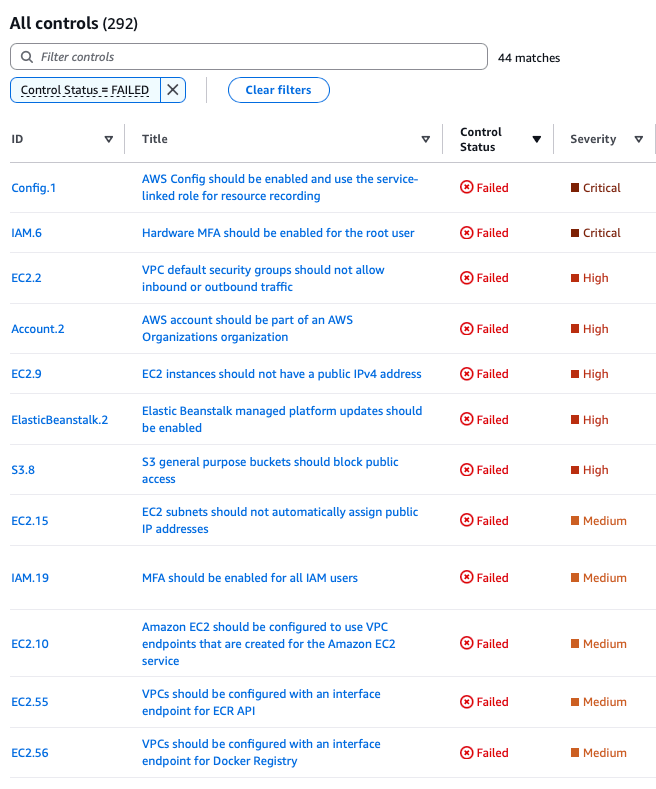The image size is (656, 789).
Task: Sort by the ID column arrow
Action: click(108, 140)
